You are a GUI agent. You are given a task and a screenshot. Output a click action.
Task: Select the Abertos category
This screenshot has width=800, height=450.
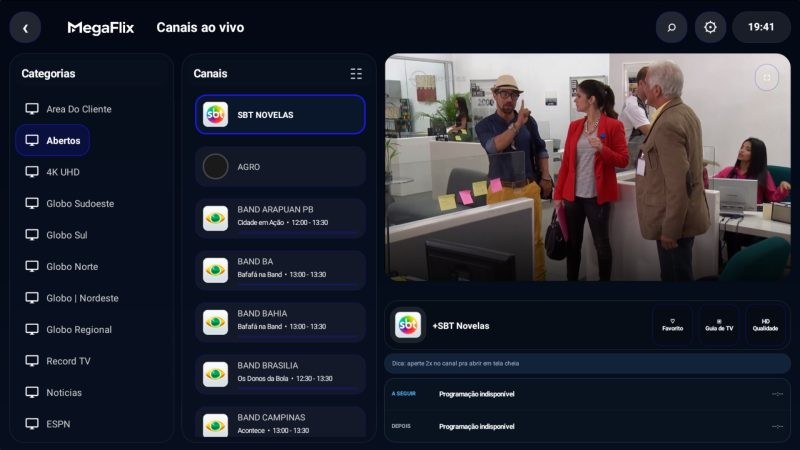pos(53,140)
